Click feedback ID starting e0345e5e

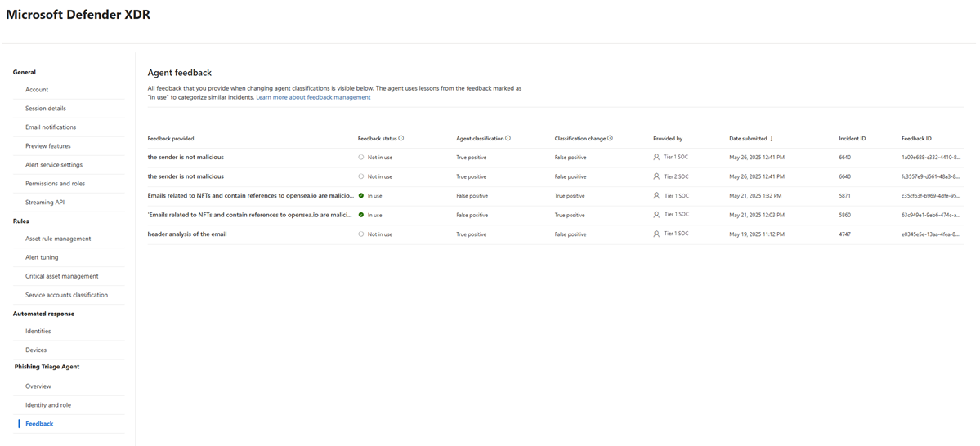(933, 234)
